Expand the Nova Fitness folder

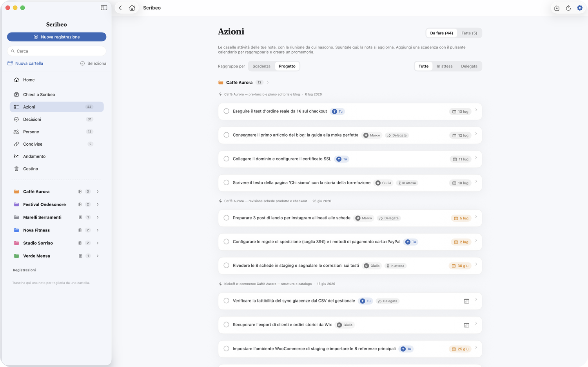98,230
